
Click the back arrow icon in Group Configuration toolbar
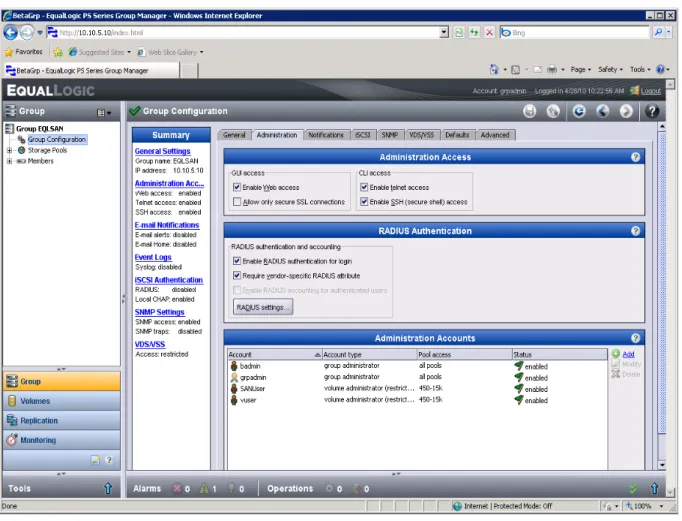[x=602, y=111]
